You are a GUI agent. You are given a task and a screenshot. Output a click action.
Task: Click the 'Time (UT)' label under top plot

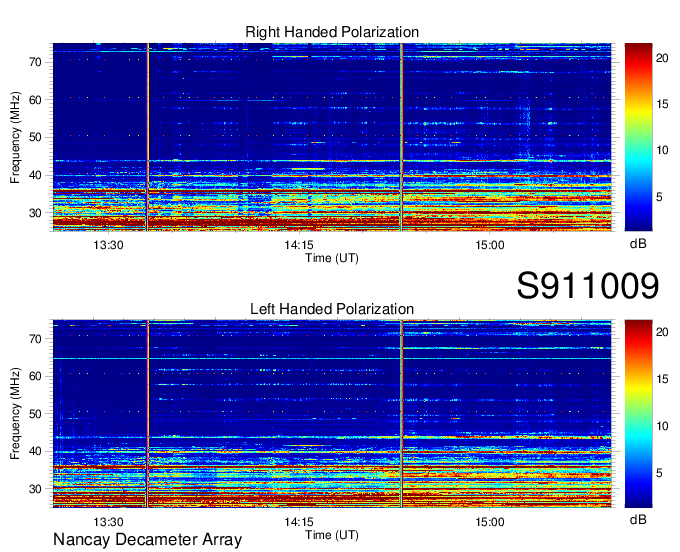point(332,258)
